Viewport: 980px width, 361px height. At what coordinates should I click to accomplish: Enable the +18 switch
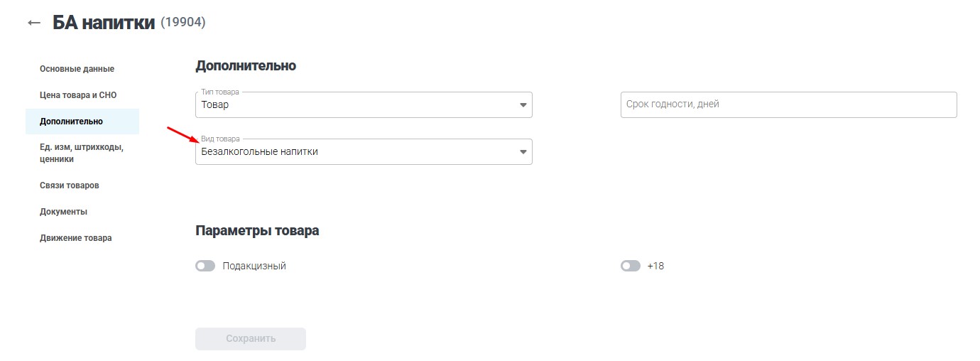click(x=631, y=266)
